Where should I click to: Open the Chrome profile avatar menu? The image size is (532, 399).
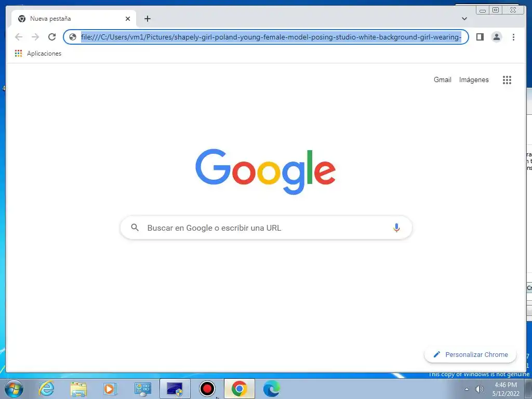(496, 37)
